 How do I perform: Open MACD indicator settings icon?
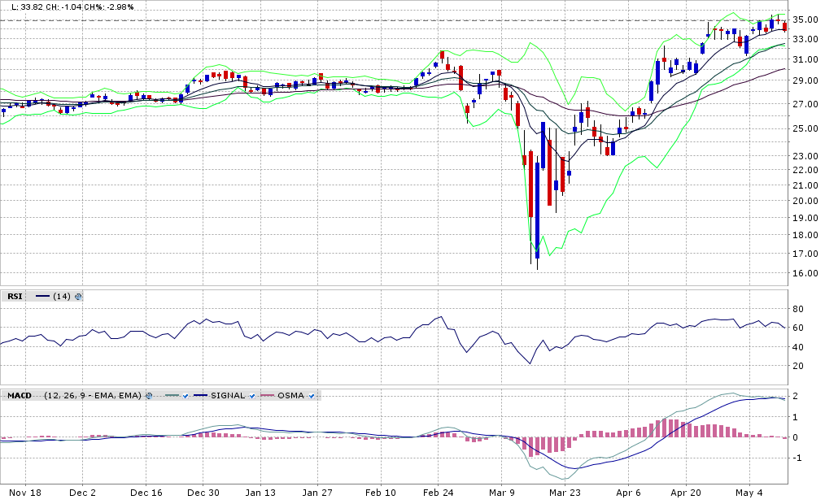pos(149,396)
